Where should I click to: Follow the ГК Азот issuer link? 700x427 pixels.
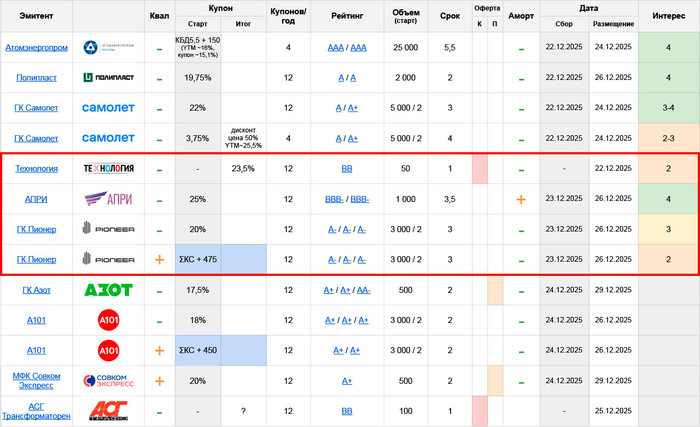tap(37, 290)
